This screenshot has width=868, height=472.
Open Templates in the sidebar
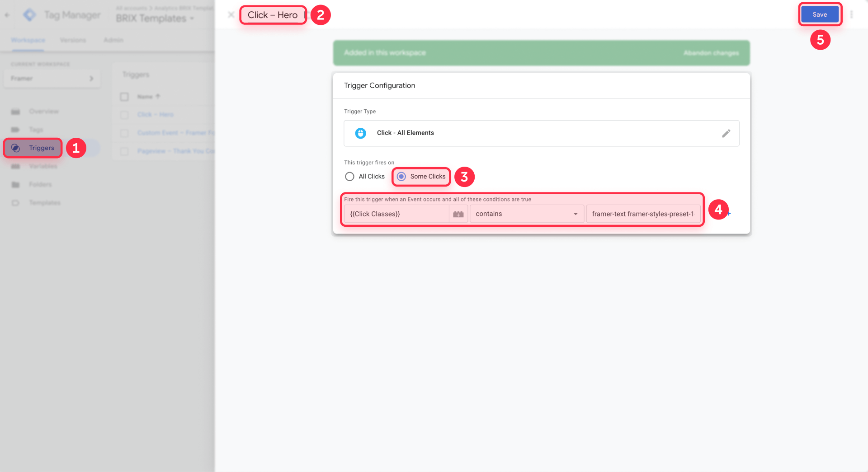click(x=45, y=203)
